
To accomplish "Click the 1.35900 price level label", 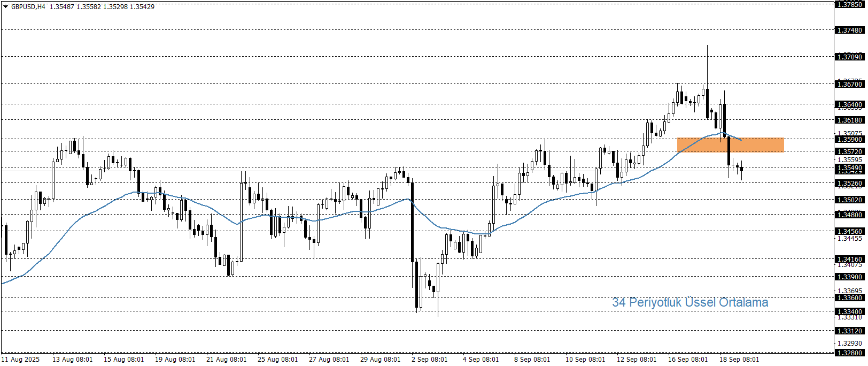I will [849, 139].
